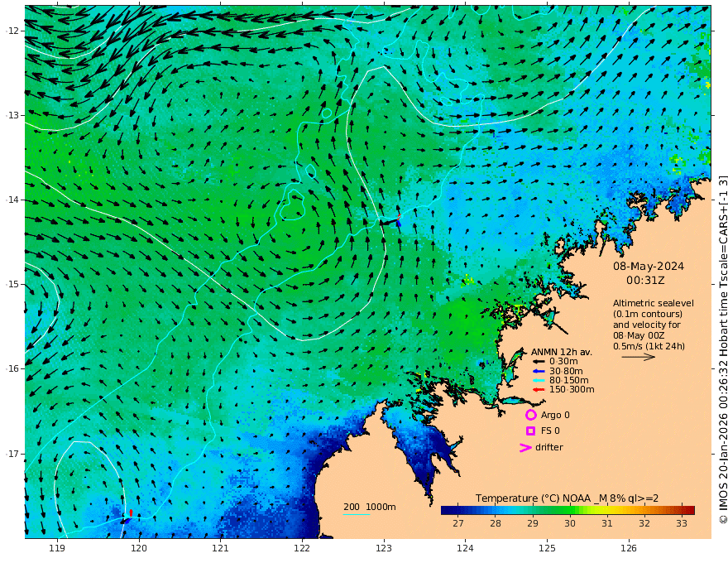This screenshot has height=563, width=728.
Task: Click the latitude -14 axis label
Action: [x=12, y=200]
